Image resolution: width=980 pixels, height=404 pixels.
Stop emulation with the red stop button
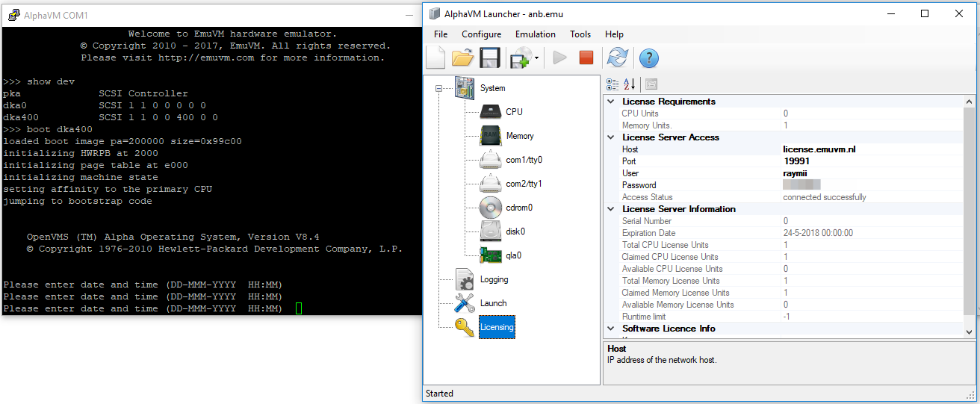tap(586, 58)
